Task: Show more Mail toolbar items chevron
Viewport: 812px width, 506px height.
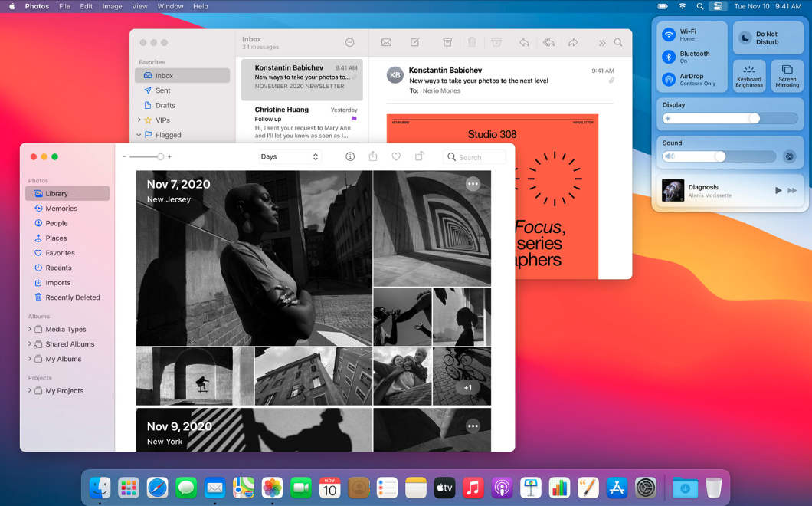Action: click(x=602, y=43)
